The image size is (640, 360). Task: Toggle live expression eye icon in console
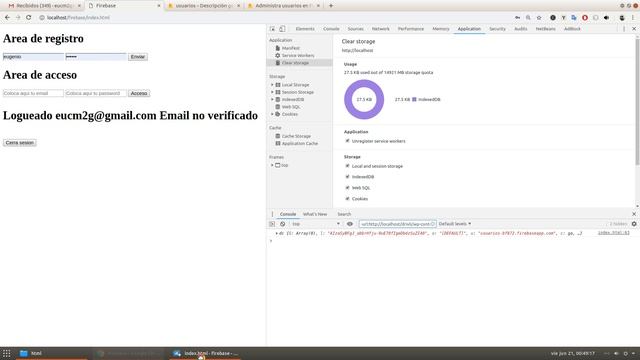coord(350,224)
